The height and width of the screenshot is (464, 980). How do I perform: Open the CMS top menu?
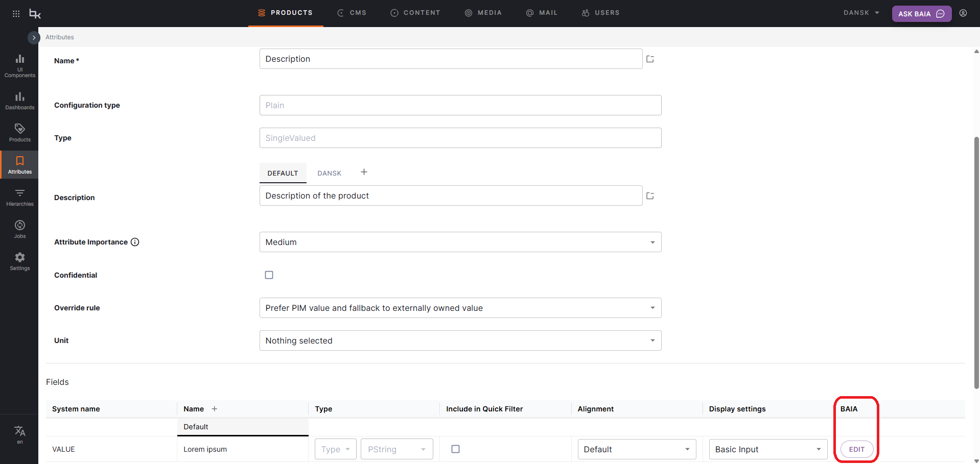[x=352, y=13]
